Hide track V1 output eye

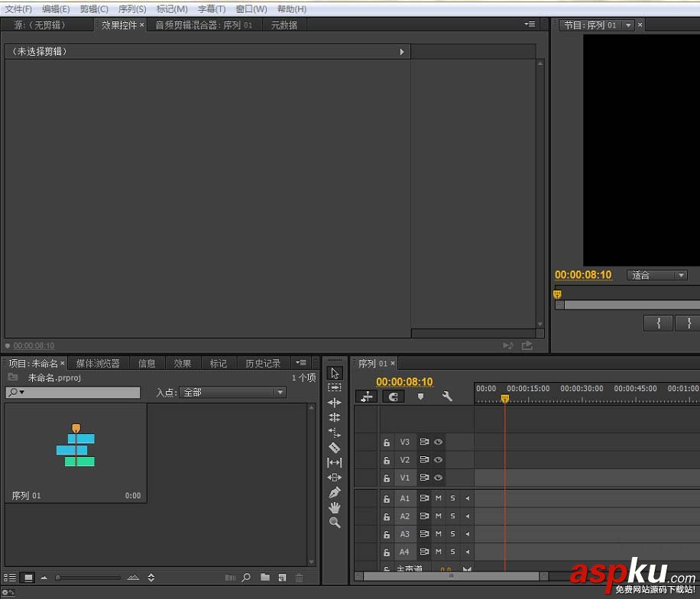[439, 478]
